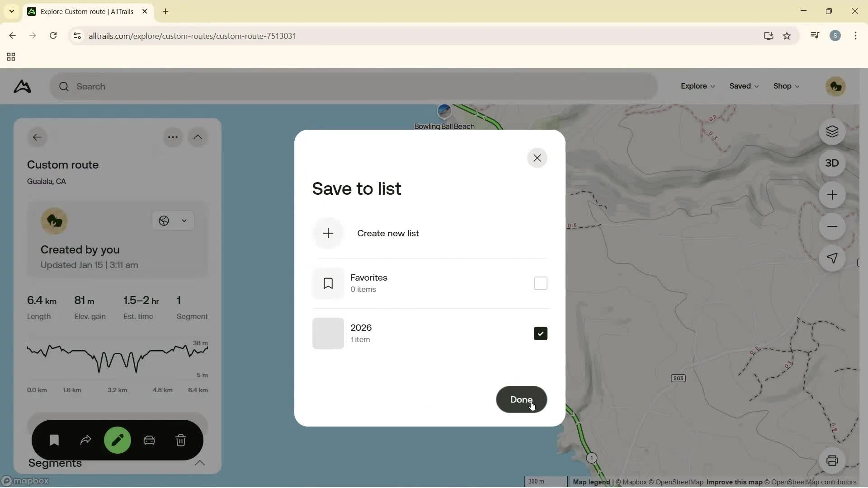The image size is (868, 488).
Task: Open the route's three-dot options menu
Action: (x=173, y=137)
